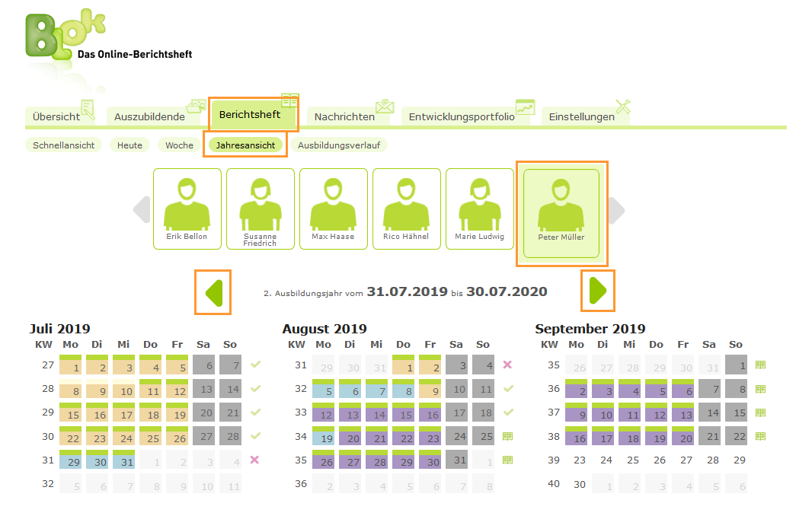Click green checkmark for week 27
Screen dimensions: 812x516
click(x=255, y=365)
